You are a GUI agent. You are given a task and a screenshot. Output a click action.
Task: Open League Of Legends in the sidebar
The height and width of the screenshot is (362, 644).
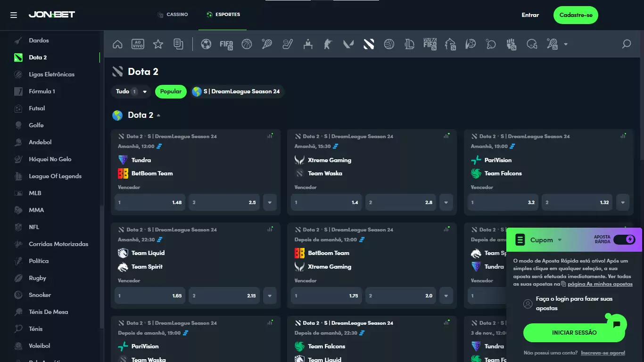tap(55, 176)
